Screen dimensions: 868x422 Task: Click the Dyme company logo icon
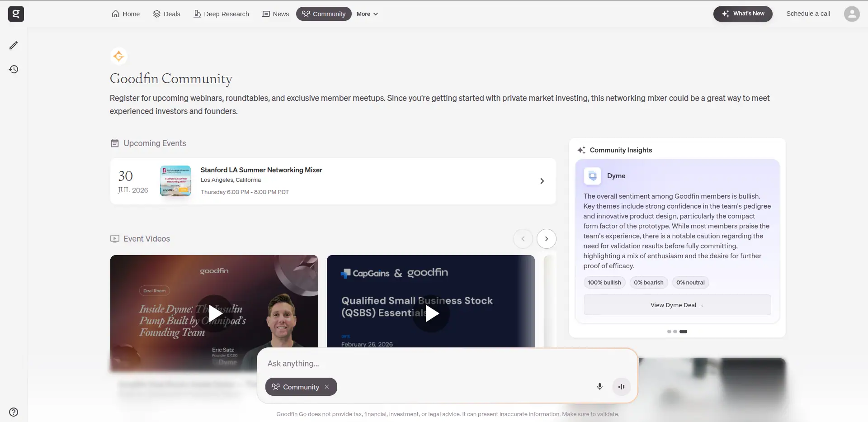592,176
